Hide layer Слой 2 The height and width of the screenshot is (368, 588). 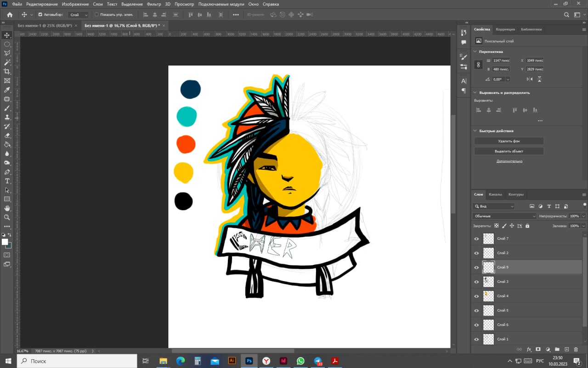476,253
